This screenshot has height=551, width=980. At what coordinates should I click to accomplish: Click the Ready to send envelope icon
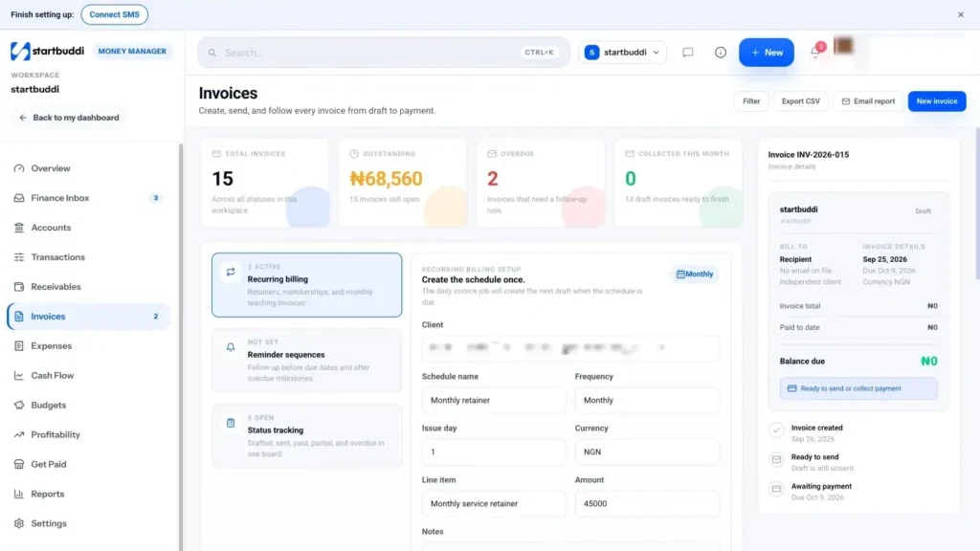point(776,460)
